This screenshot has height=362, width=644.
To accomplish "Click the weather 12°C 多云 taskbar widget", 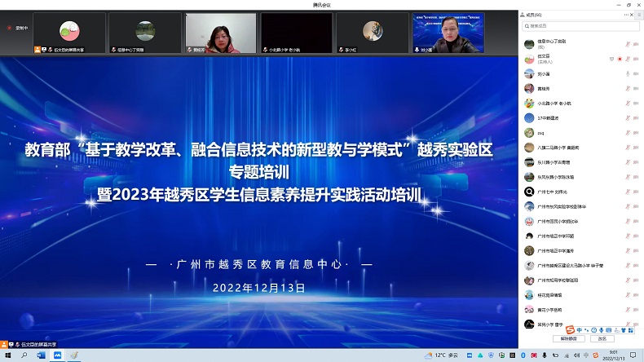I will pyautogui.click(x=440, y=355).
